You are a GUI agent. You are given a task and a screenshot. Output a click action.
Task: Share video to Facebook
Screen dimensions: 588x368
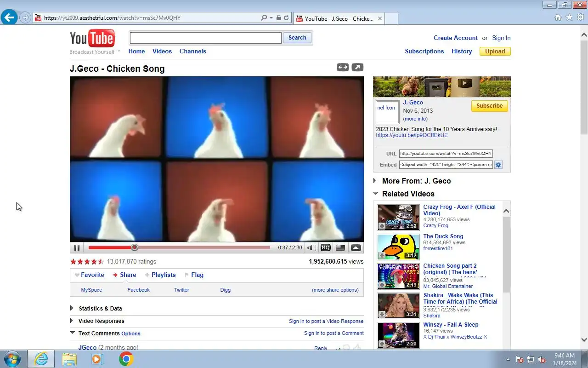coord(139,290)
